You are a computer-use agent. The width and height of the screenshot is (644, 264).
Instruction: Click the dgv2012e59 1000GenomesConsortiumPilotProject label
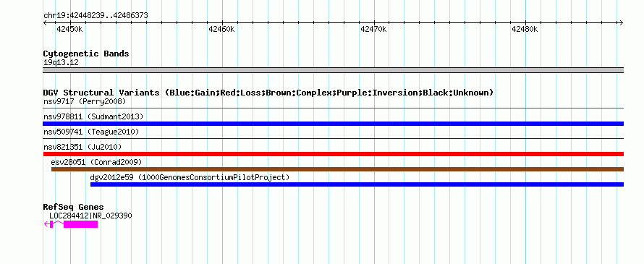[x=190, y=177]
